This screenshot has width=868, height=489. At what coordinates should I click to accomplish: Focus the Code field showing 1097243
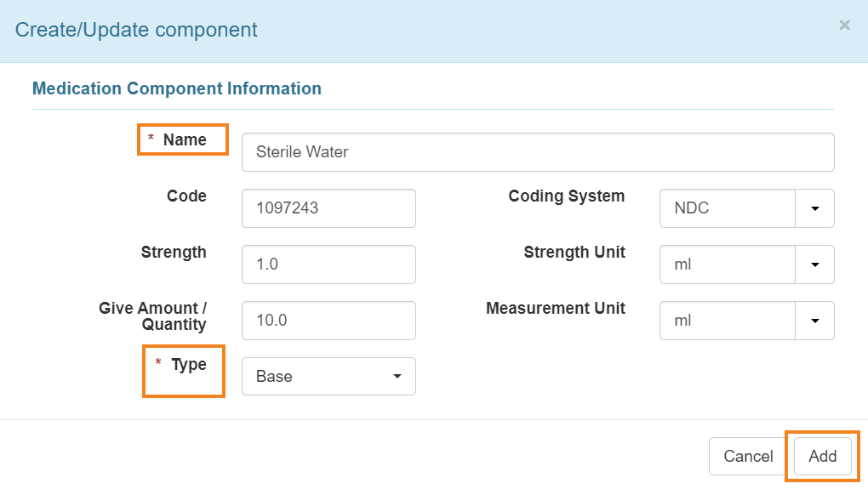pos(328,208)
